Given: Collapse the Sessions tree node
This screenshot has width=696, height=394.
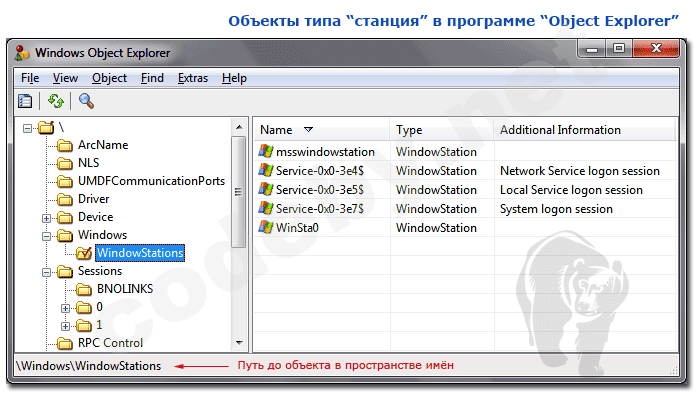Looking at the screenshot, I should 46,272.
